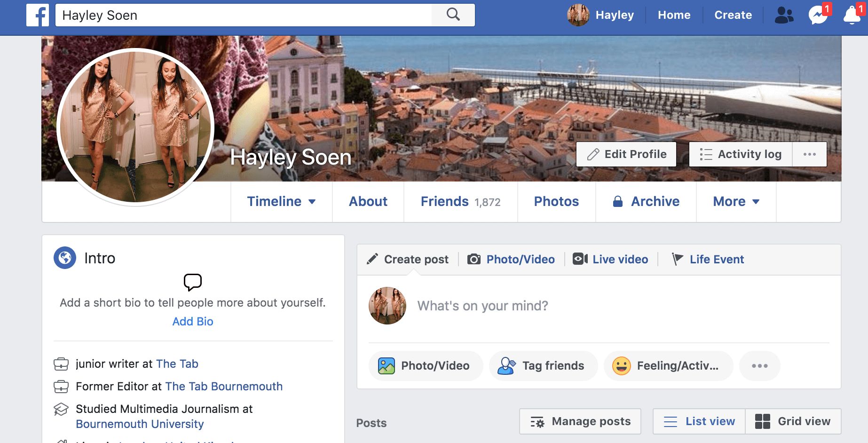The width and height of the screenshot is (868, 443).
Task: Click the avatar thumbnail in post composer
Action: click(387, 306)
